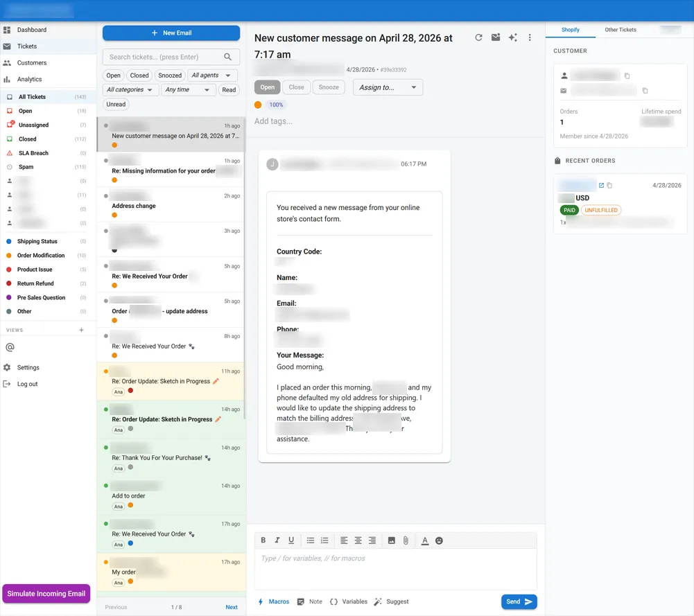
Task: Toggle the Snoozed filter chip
Action: (x=170, y=76)
